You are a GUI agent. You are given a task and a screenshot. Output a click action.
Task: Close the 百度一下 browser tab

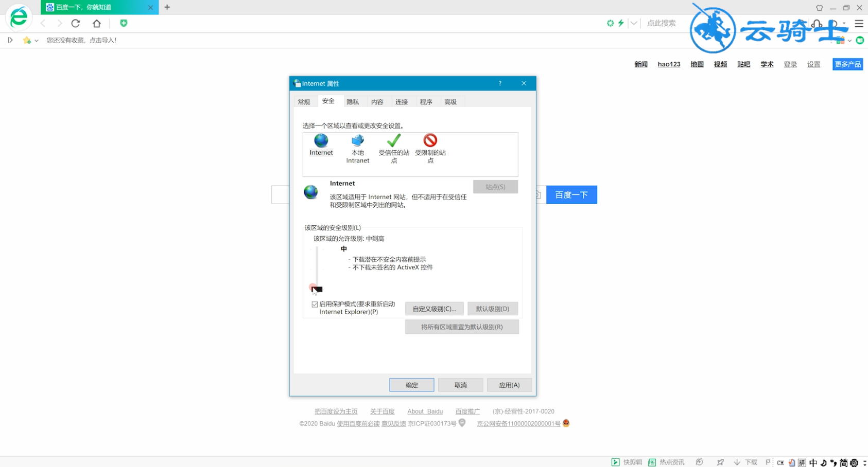coord(150,7)
